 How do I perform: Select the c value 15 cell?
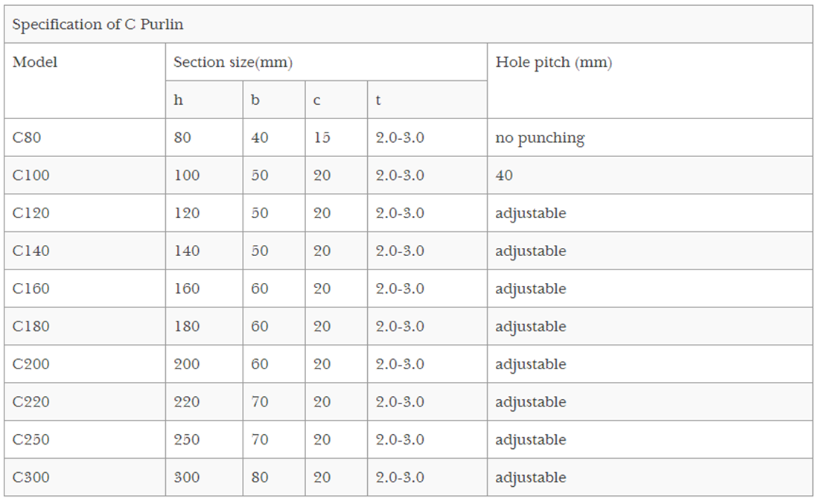pyautogui.click(x=322, y=138)
